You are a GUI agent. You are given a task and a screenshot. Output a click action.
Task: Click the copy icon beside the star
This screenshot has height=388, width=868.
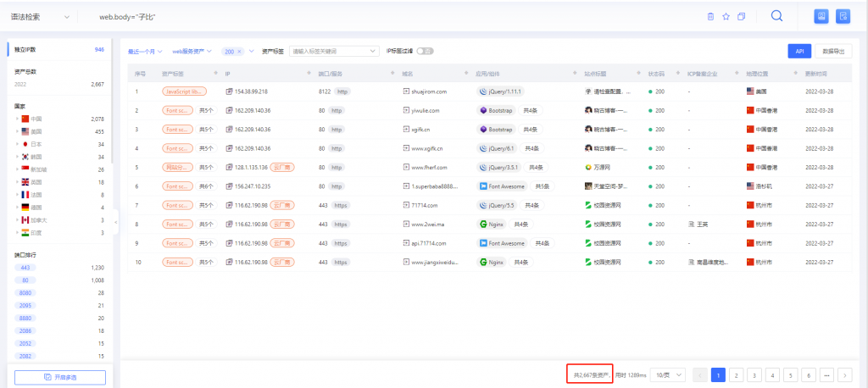point(741,17)
